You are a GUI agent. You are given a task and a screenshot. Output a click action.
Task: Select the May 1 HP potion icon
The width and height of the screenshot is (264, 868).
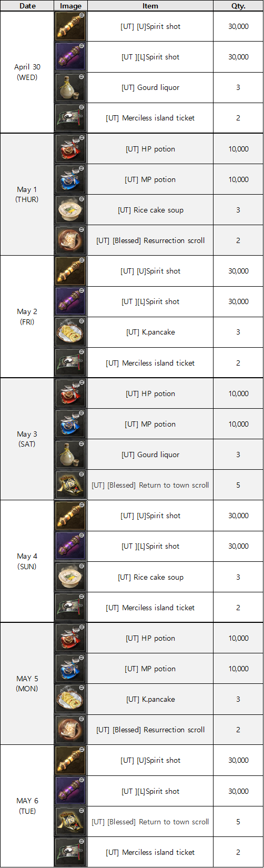pos(70,149)
